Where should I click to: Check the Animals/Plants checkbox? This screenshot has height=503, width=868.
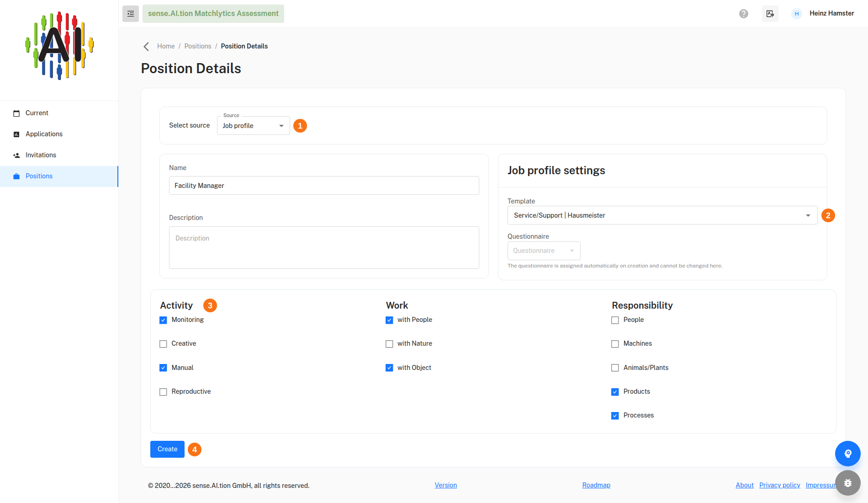(x=615, y=368)
